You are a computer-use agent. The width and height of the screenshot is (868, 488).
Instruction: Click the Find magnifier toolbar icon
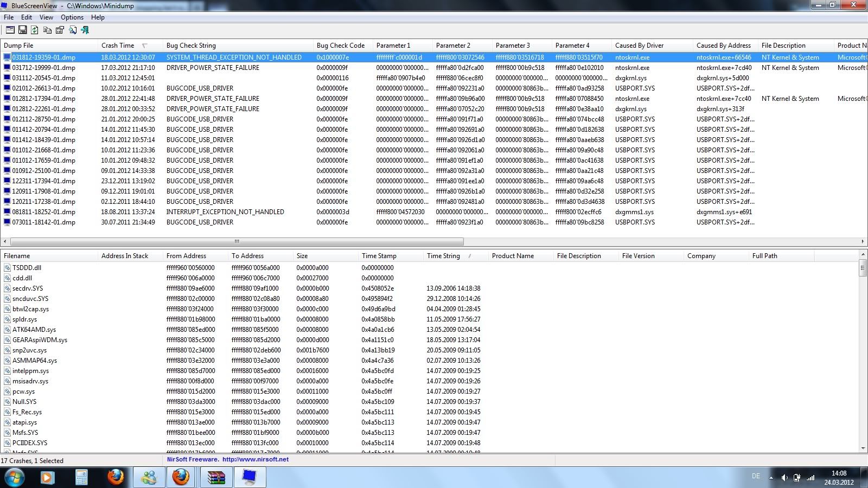pyautogui.click(x=73, y=30)
